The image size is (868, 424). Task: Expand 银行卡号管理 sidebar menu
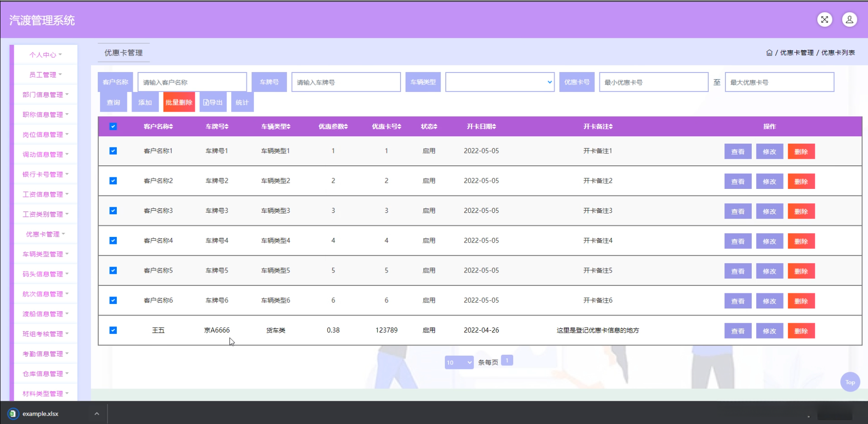tap(46, 174)
